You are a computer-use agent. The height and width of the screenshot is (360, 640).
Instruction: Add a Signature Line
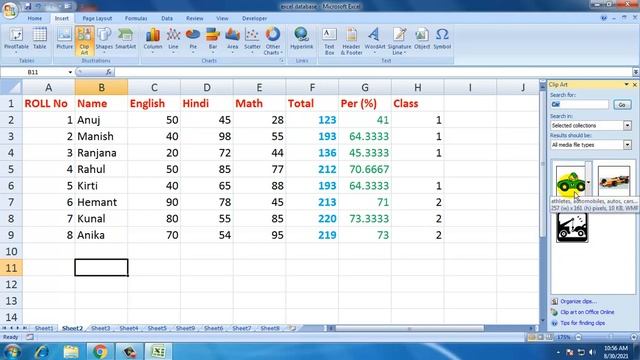coord(399,40)
